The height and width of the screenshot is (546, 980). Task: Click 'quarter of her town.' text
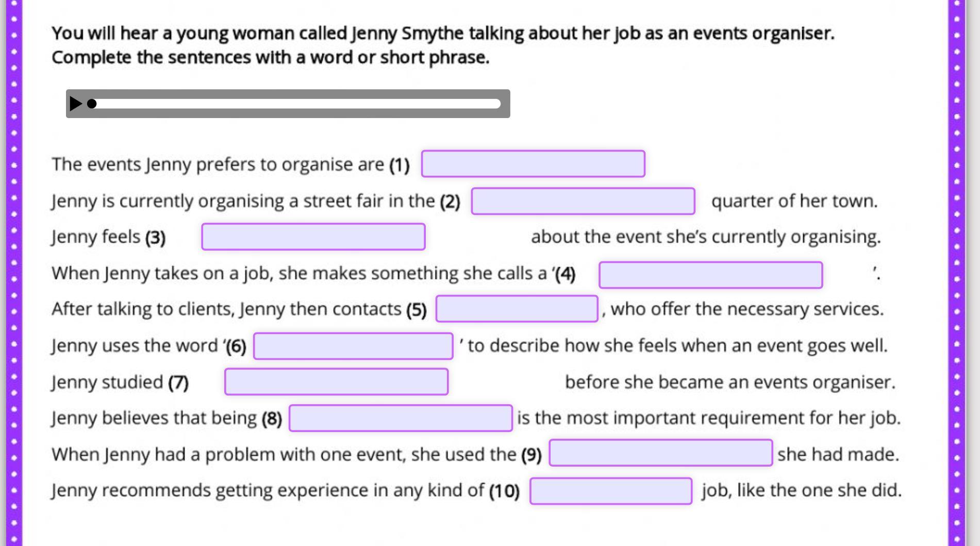click(x=794, y=201)
